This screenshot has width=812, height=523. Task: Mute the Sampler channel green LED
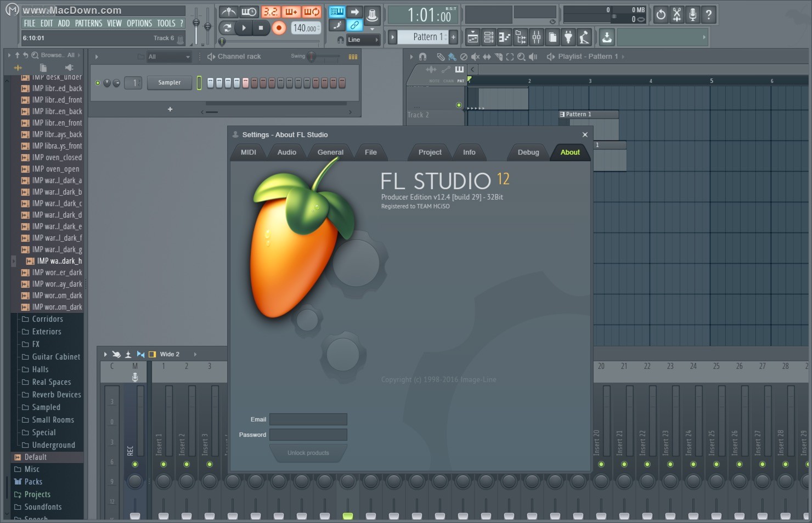click(98, 83)
